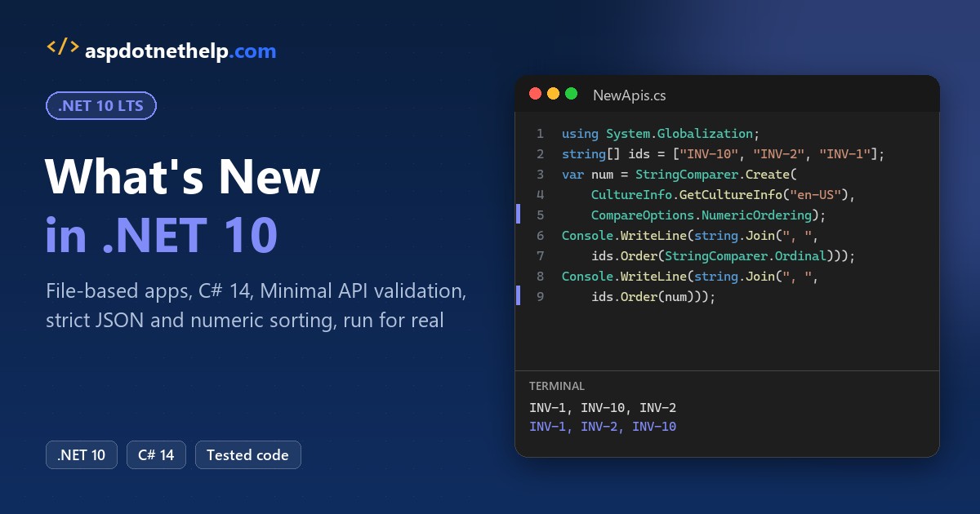Select the C# 14 tag
This screenshot has width=980, height=514.
pyautogui.click(x=156, y=455)
